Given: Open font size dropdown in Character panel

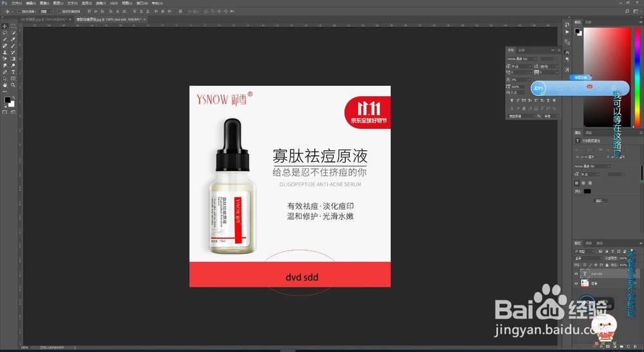Looking at the screenshot, I should coord(530,66).
